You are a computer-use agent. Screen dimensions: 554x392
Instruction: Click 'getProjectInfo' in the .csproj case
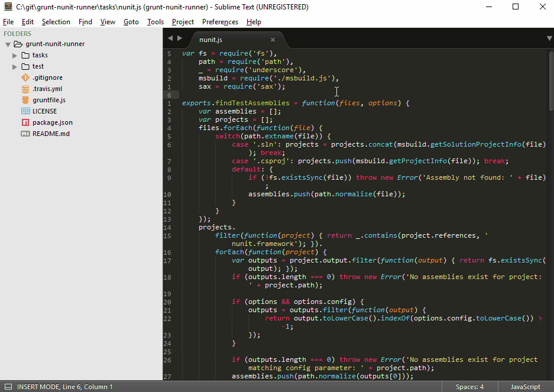pos(418,161)
